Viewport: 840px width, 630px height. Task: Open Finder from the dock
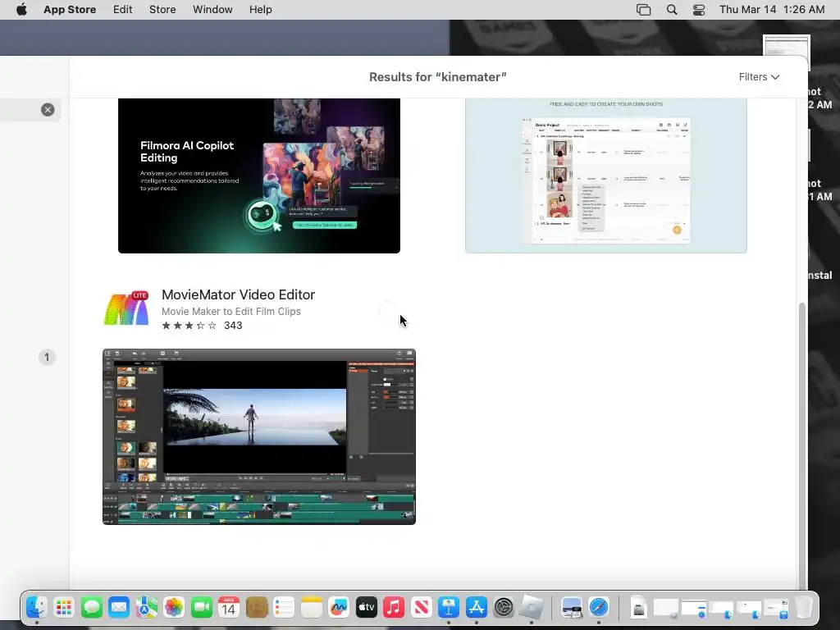[x=36, y=608]
